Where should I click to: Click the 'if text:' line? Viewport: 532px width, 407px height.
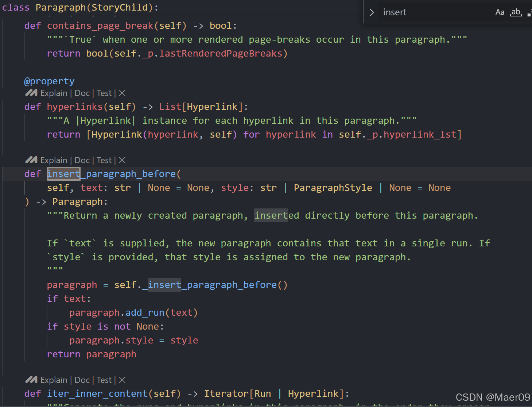click(69, 299)
